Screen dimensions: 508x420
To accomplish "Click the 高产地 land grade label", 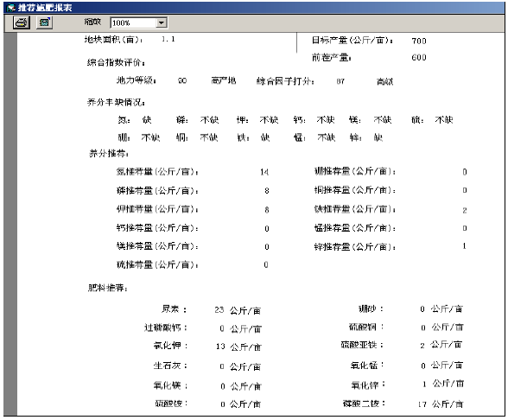I will [x=224, y=80].
